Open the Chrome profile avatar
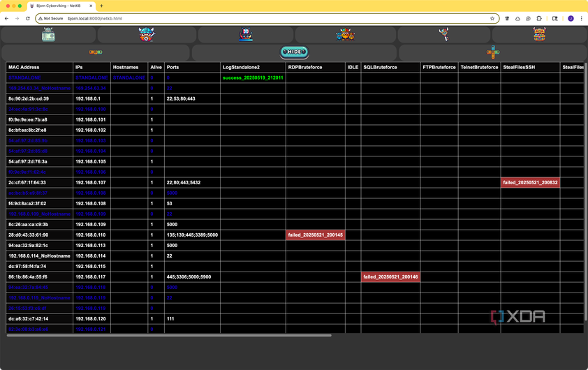The height and width of the screenshot is (370, 588). pyautogui.click(x=571, y=18)
